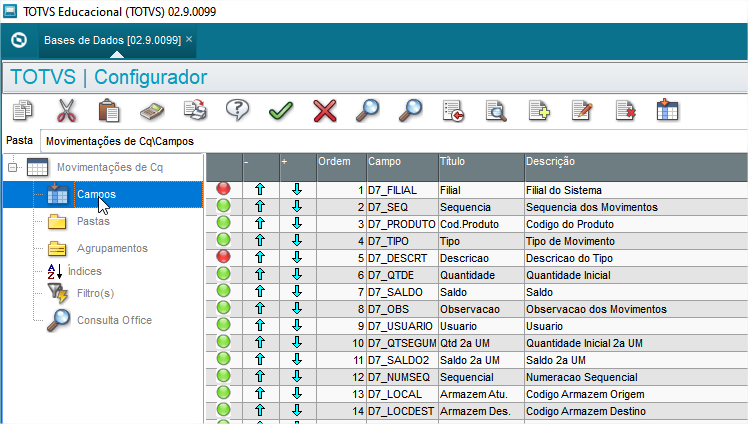
Task: Click the Agrupamentos folder icon
Action: coord(57,248)
